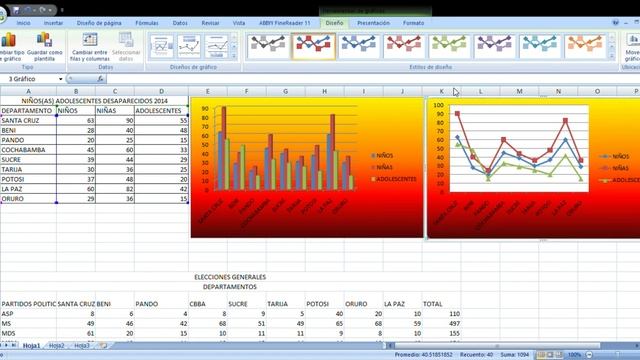Switch to the Hoja2 sheet tab
The width and height of the screenshot is (640, 360).
pos(56,346)
